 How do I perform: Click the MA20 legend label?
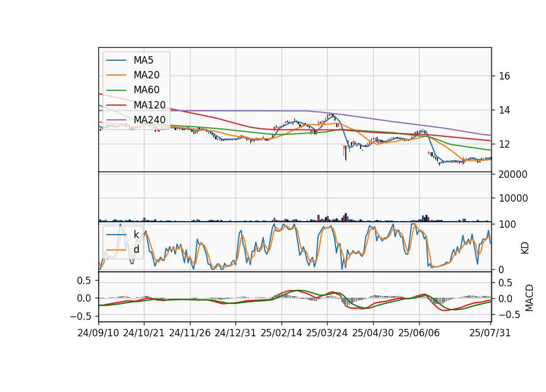147,75
